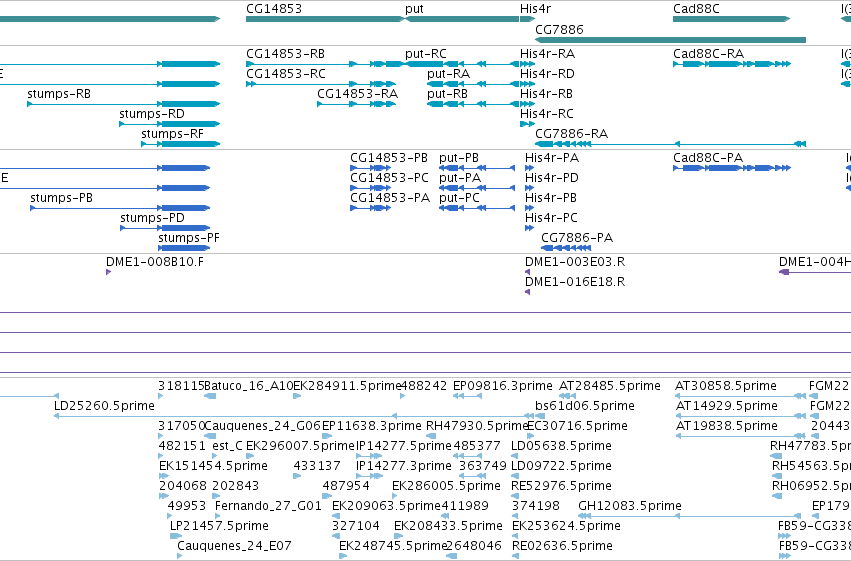Pick LP21457.5prime EST label
Image resolution: width=851 pixels, height=561 pixels.
click(219, 526)
